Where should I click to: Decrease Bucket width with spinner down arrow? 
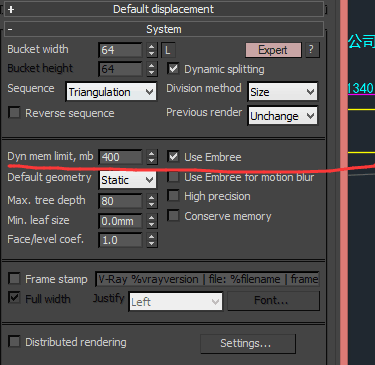pos(152,54)
